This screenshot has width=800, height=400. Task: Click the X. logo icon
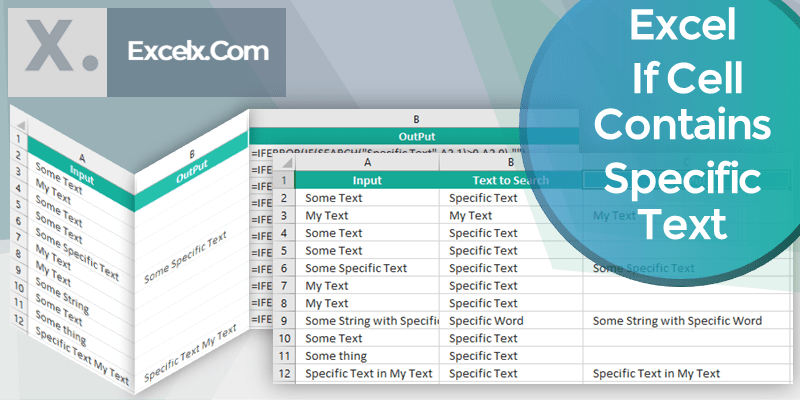pos(57,53)
